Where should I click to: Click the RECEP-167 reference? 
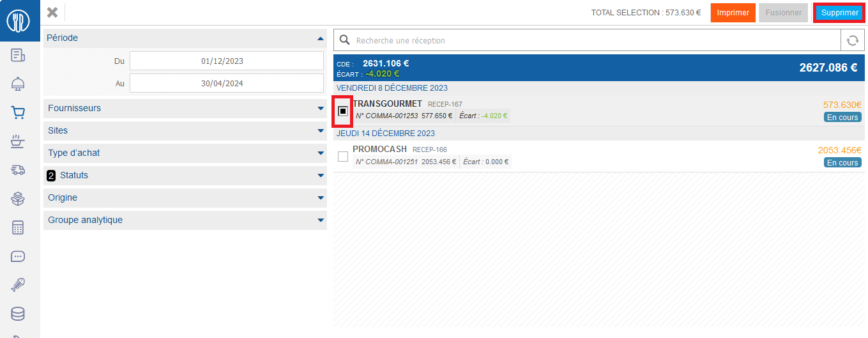pos(445,104)
